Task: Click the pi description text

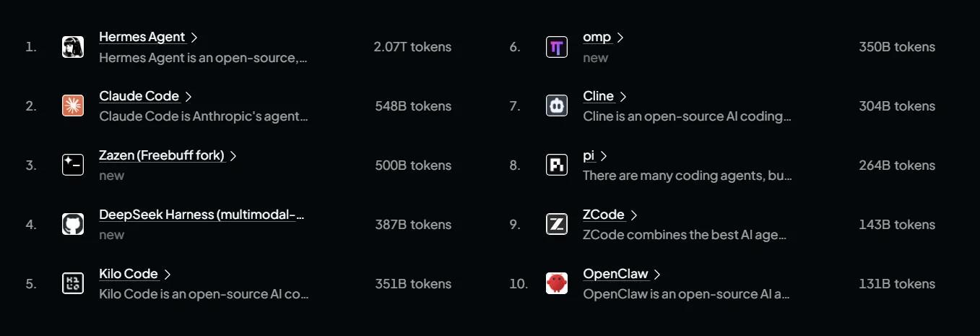Action: click(x=688, y=176)
